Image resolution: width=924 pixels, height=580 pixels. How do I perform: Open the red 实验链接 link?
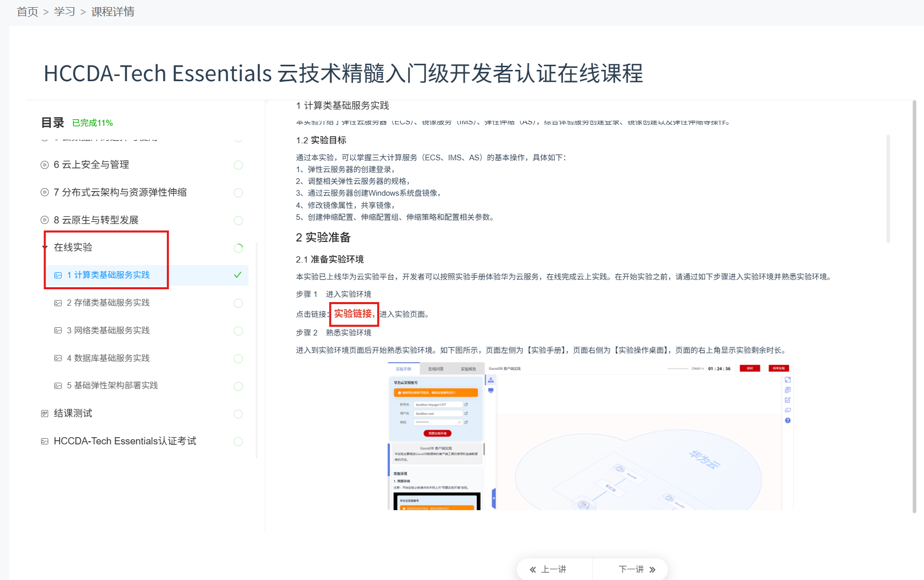coord(353,314)
